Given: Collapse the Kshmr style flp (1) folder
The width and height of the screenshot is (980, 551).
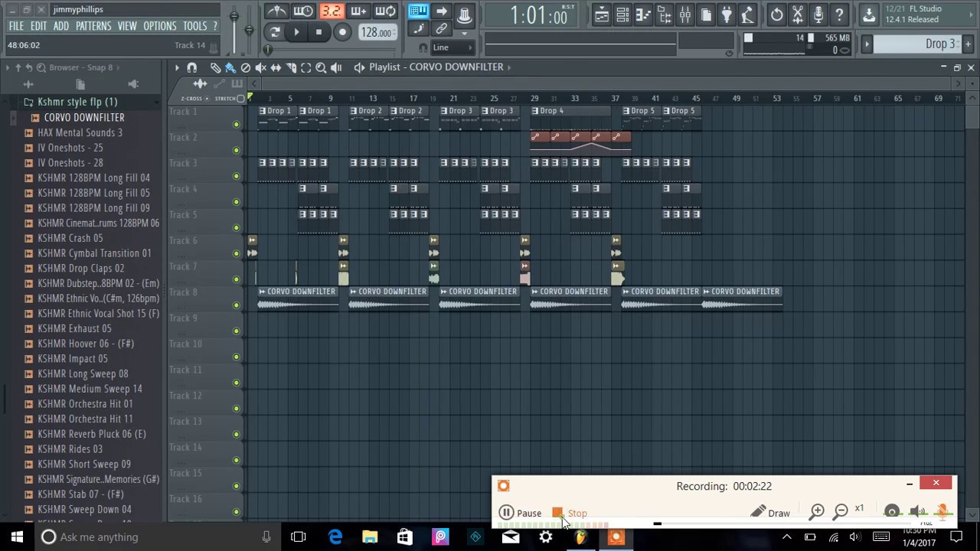Looking at the screenshot, I should click(77, 102).
